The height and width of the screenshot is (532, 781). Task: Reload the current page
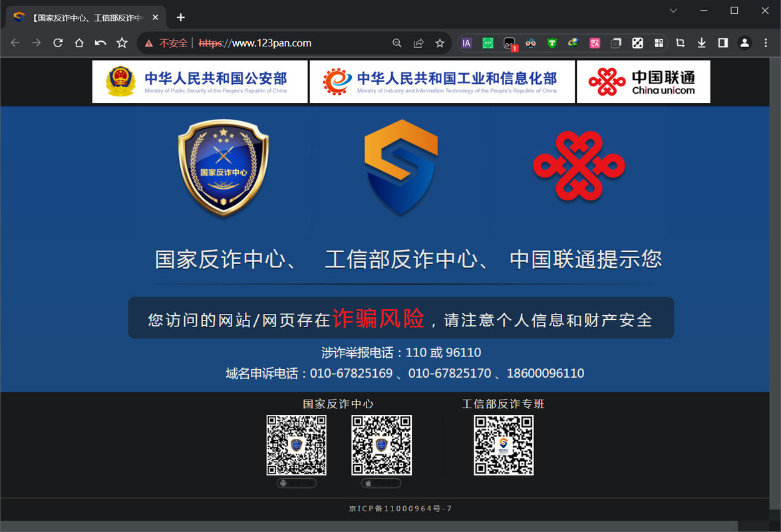58,43
